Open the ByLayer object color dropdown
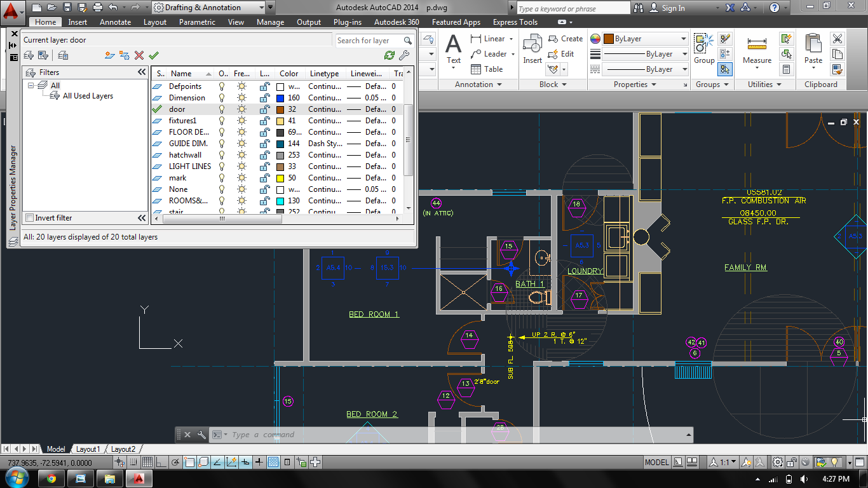Screen dimensions: 868x488 click(683, 39)
